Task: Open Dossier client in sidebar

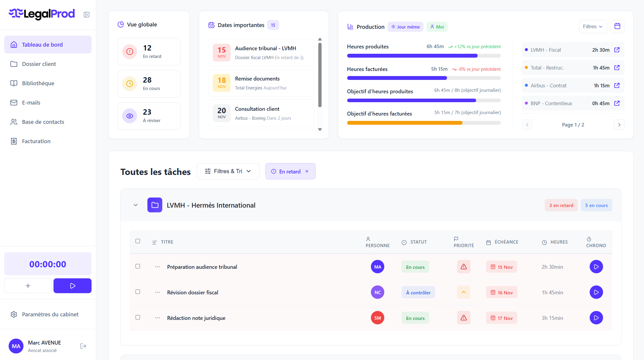Action: [48, 64]
